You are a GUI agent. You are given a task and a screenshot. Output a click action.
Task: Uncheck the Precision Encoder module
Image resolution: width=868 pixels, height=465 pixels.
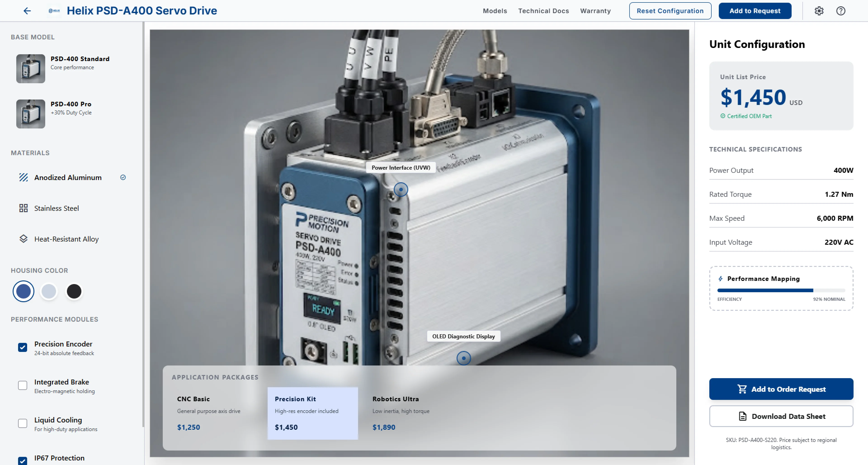[x=23, y=347]
